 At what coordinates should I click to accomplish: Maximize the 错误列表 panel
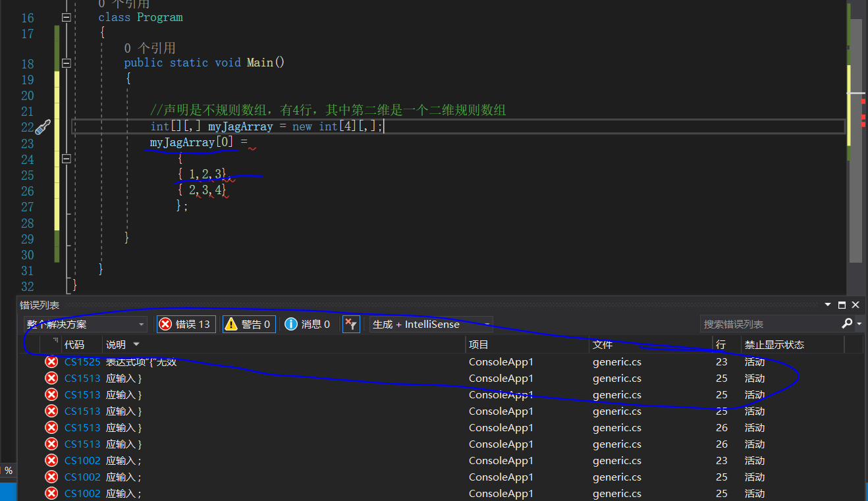[842, 305]
